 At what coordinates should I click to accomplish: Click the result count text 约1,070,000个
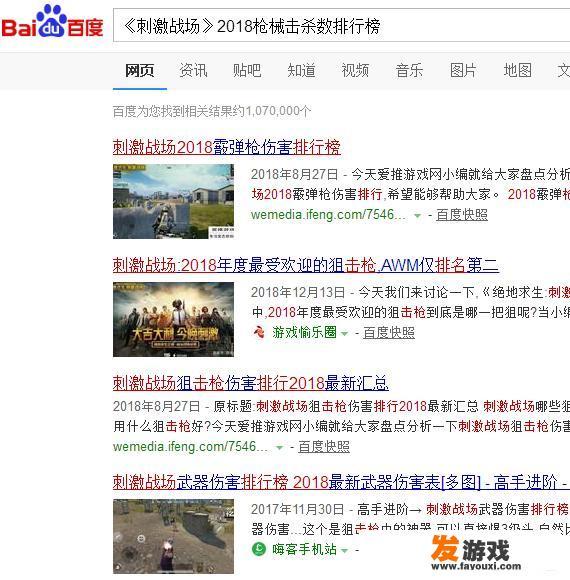(x=272, y=111)
